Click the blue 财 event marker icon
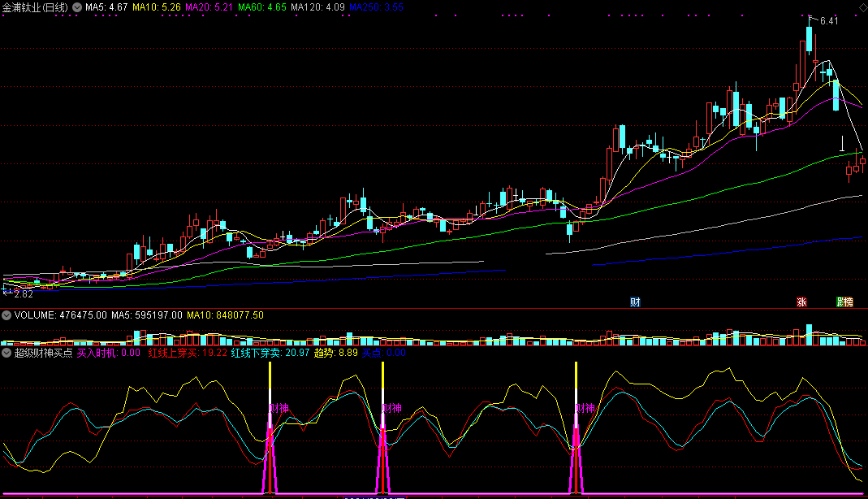 coord(635,302)
